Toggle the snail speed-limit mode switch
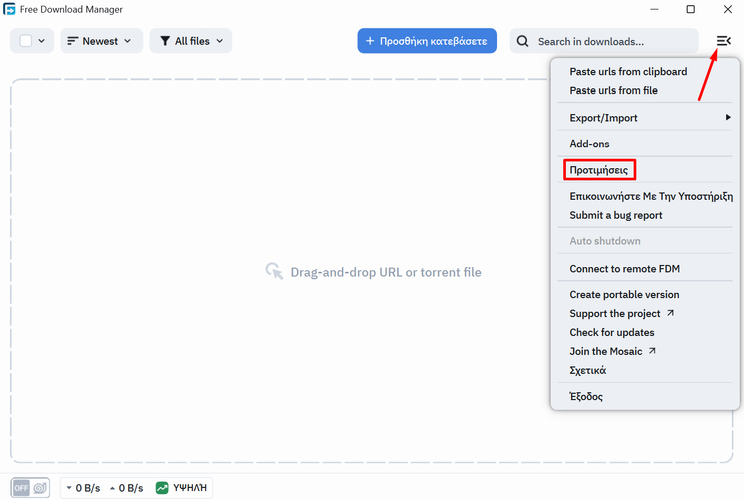This screenshot has height=500, width=744. point(30,488)
